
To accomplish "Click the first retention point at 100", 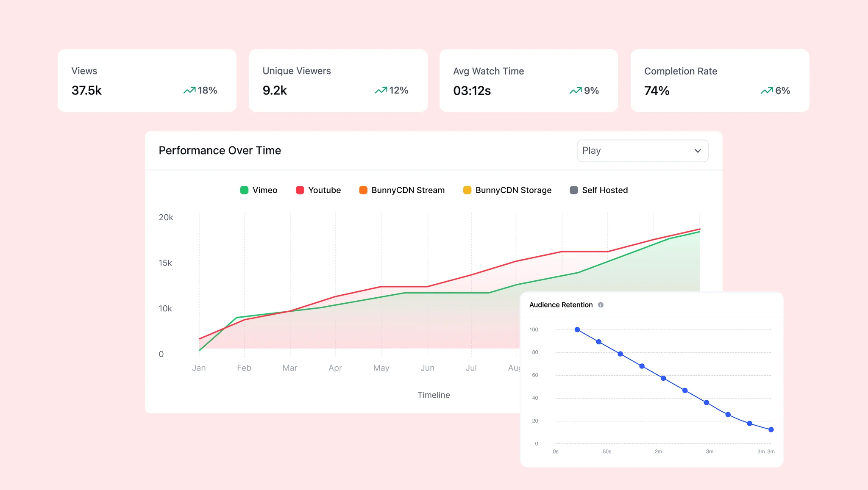I will coord(577,329).
